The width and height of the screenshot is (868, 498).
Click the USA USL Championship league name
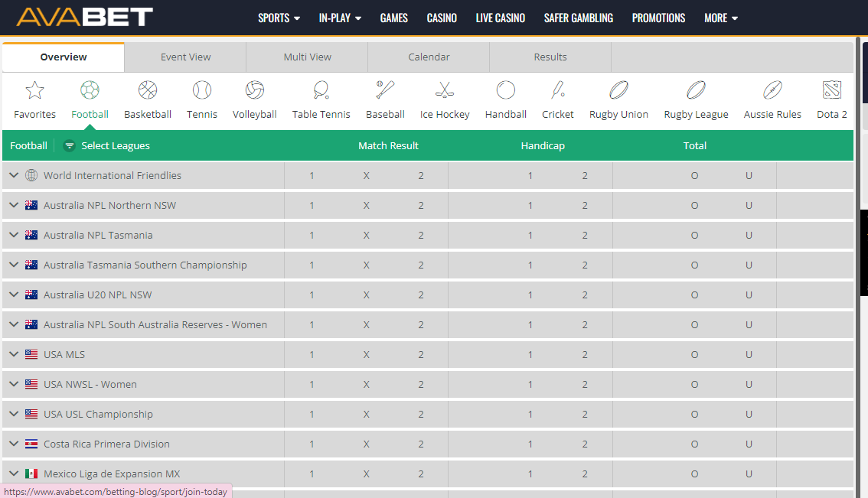point(98,415)
